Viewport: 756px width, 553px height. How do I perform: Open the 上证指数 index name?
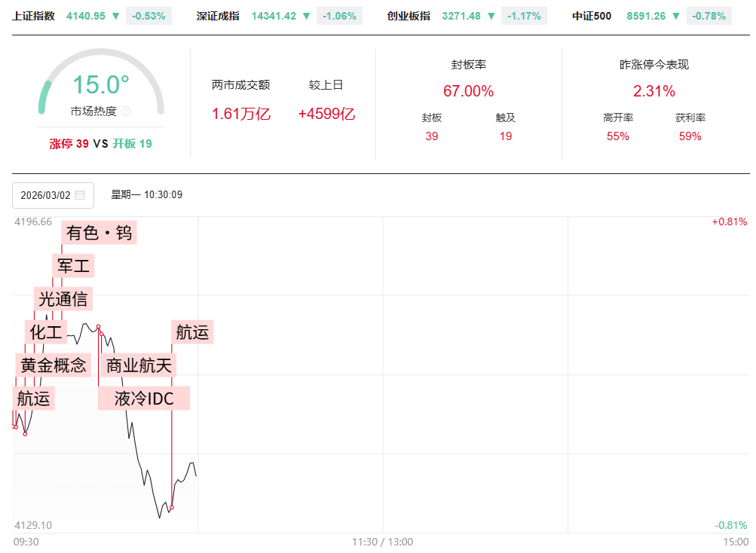[x=34, y=16]
